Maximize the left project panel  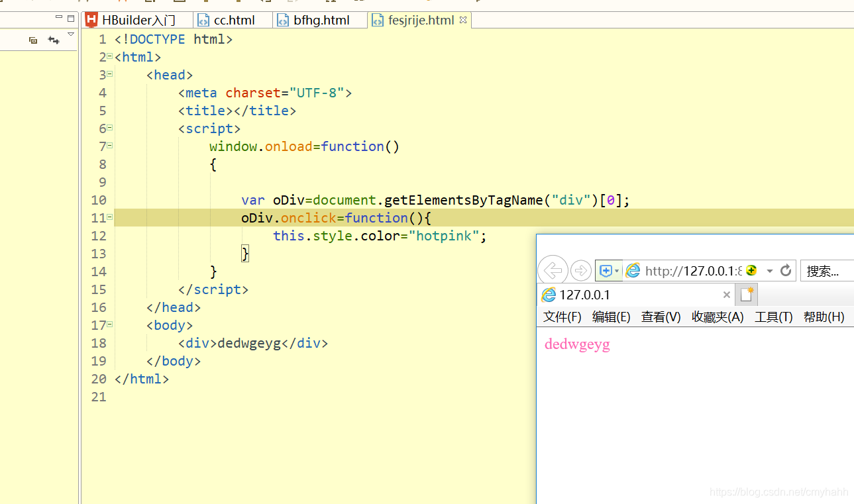(71, 18)
